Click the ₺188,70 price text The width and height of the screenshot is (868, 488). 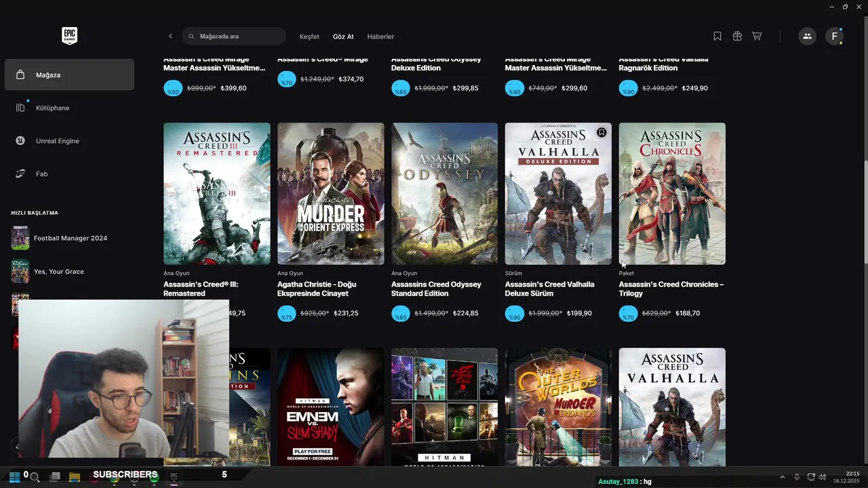coord(688,314)
